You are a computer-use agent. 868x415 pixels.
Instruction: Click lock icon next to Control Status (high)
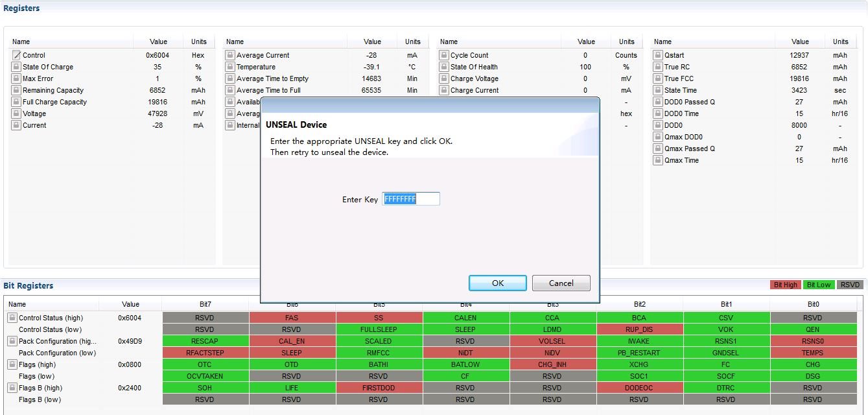pyautogui.click(x=12, y=318)
